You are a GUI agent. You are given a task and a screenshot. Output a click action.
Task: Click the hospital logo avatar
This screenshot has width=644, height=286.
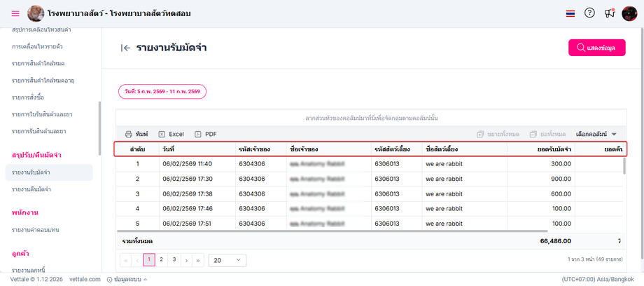(x=36, y=13)
